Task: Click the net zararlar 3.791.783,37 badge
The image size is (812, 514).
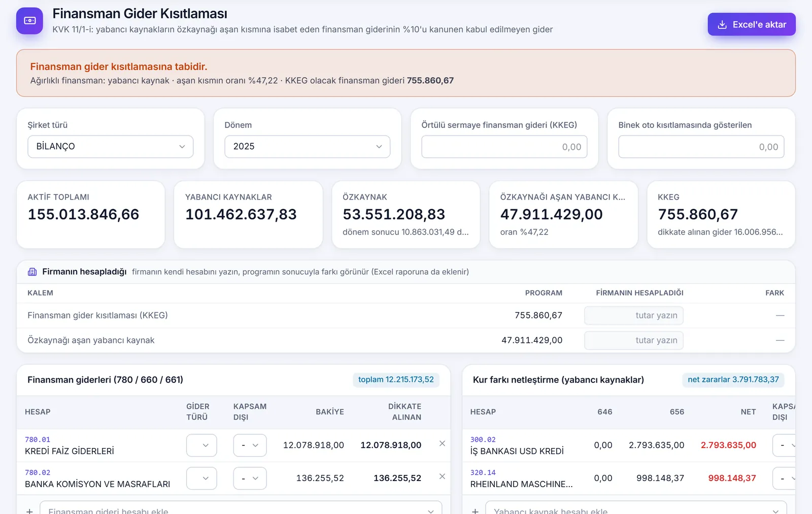Action: pyautogui.click(x=733, y=379)
